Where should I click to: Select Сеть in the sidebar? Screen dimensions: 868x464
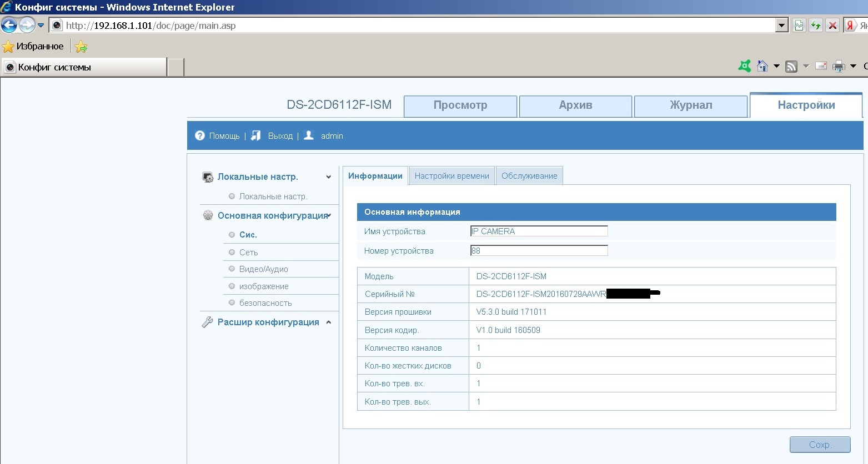248,253
